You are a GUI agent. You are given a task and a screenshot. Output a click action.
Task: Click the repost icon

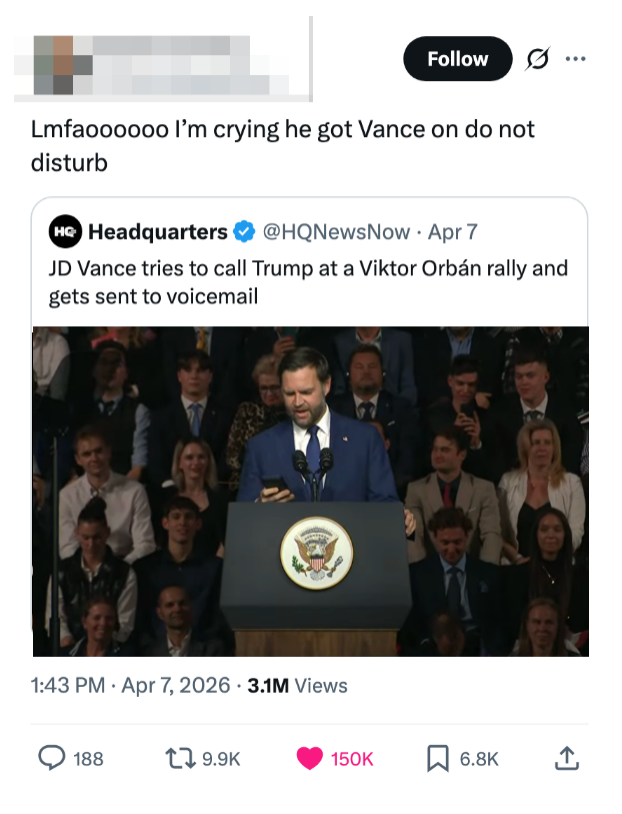[180, 759]
